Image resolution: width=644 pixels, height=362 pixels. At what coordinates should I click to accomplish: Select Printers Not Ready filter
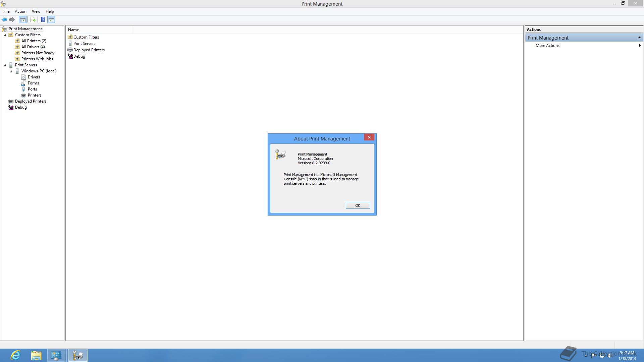pos(38,53)
